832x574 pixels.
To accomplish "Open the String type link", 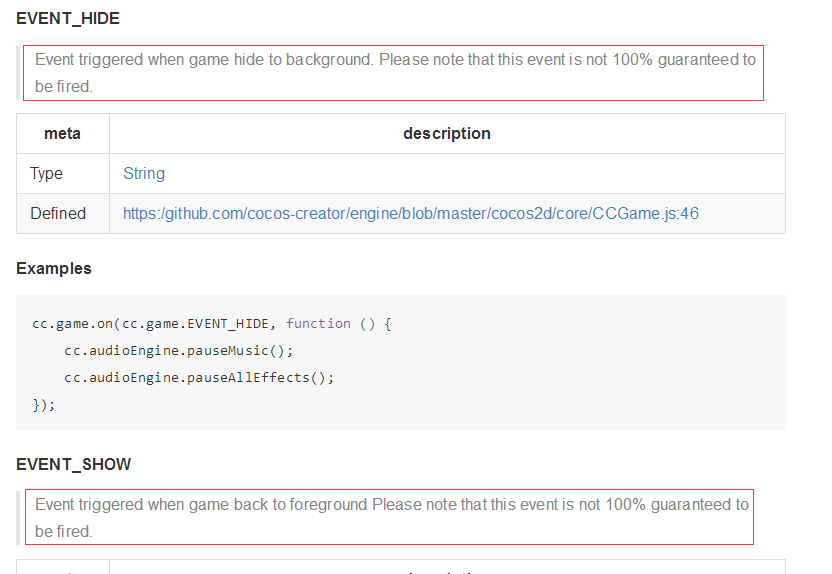I will (x=144, y=173).
